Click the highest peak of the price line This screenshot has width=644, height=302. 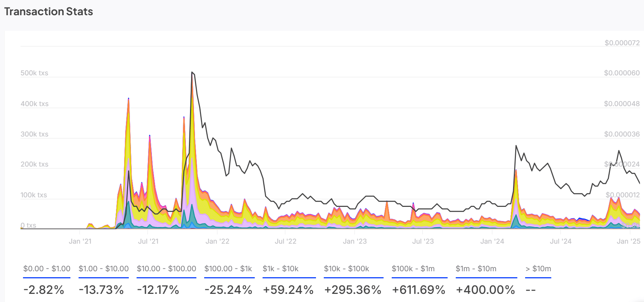[192, 72]
